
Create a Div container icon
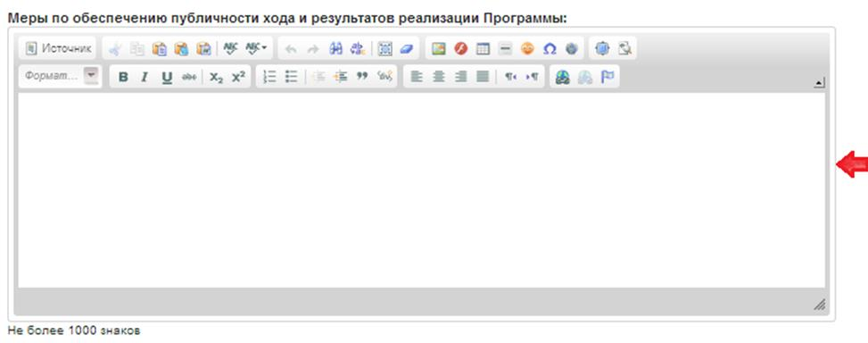[x=384, y=77]
